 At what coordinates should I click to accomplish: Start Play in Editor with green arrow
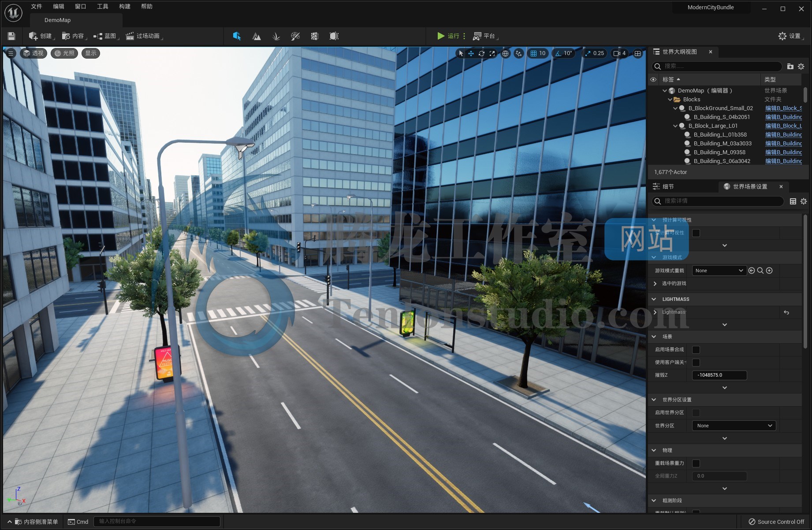point(441,36)
